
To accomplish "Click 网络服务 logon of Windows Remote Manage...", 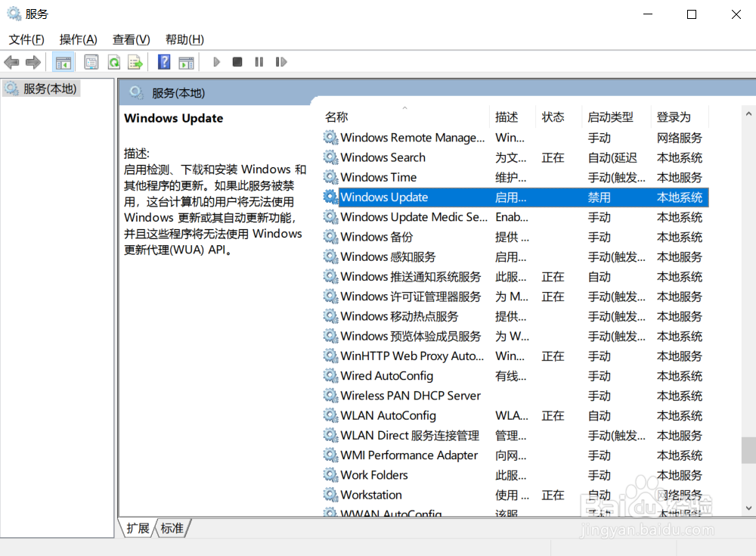I will [680, 138].
